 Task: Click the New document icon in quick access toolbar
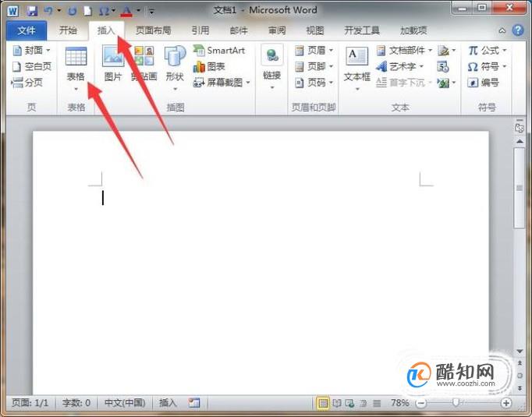coord(87,11)
